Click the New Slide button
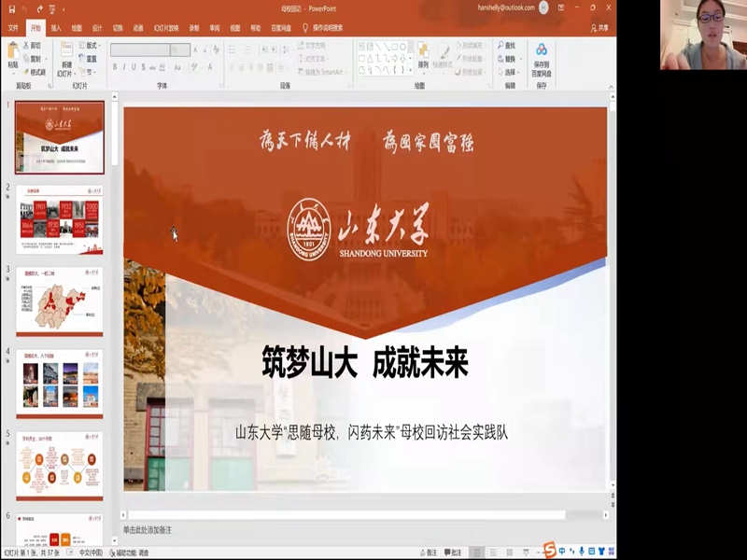The height and width of the screenshot is (560, 747). click(x=64, y=58)
